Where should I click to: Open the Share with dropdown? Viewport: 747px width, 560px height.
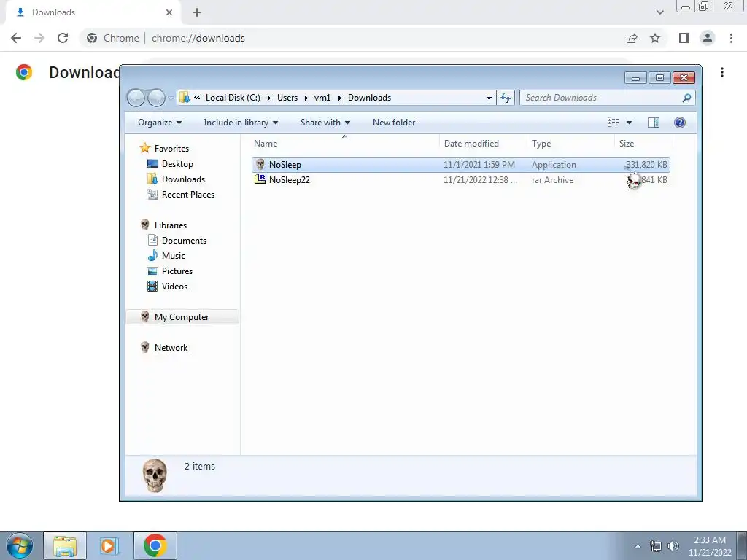(325, 122)
